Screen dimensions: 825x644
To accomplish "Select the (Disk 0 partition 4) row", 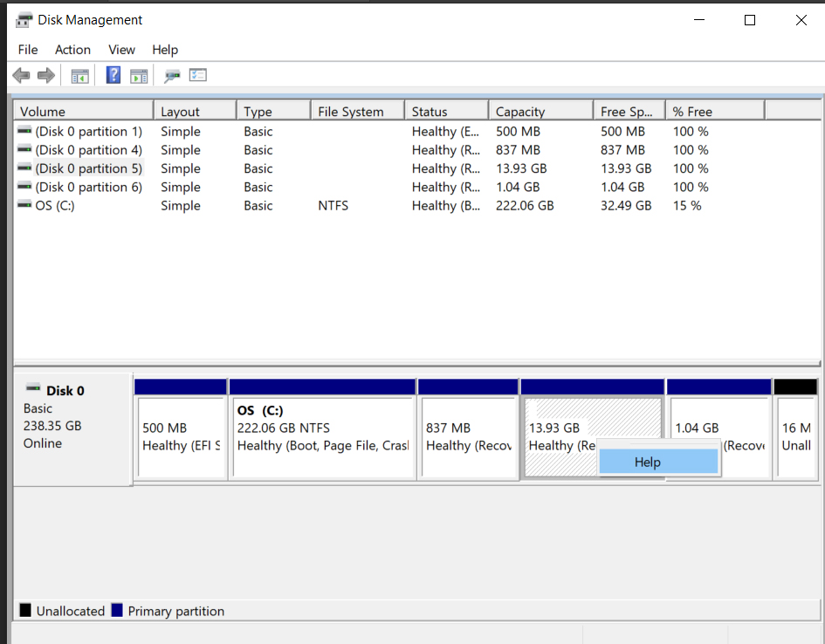I will 416,150.
